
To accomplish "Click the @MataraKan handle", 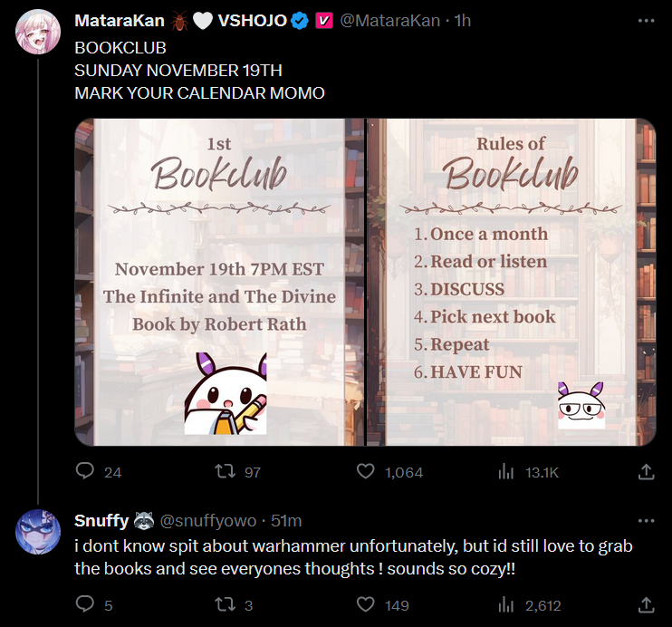I will (393, 21).
